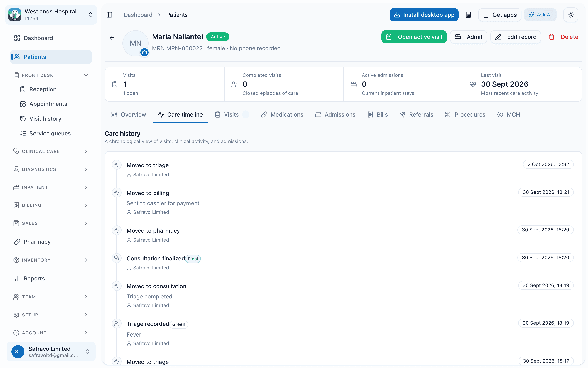Click the camera icon on MN avatar

click(x=145, y=52)
